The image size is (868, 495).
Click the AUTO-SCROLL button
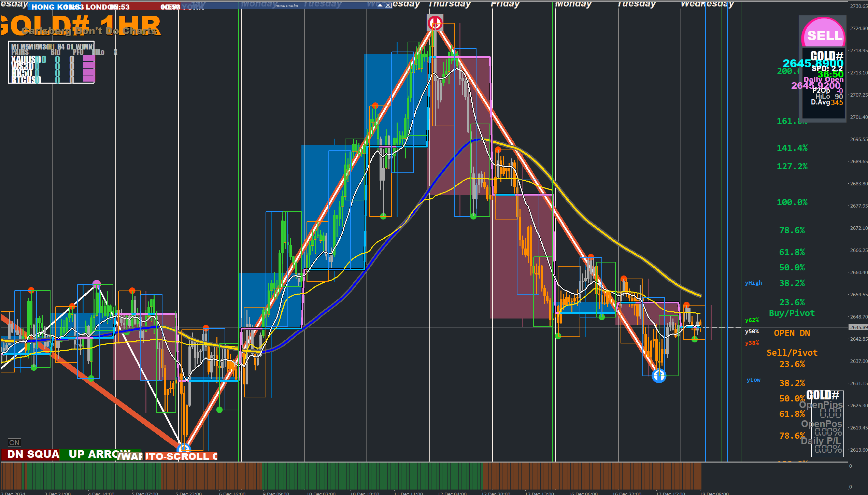pos(181,456)
